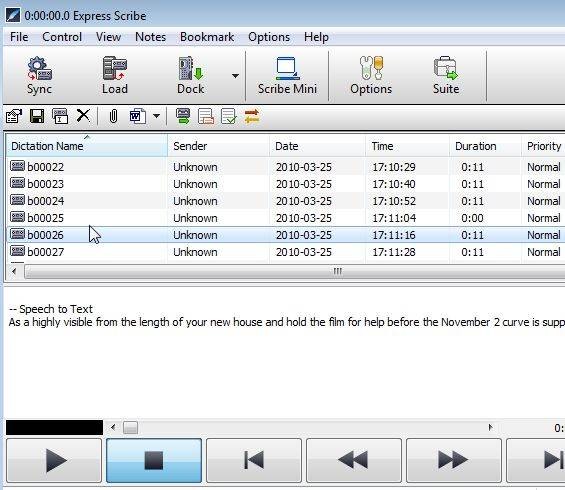Click the playback slider left arrow
Screen dimensions: 565x490
coord(113,428)
